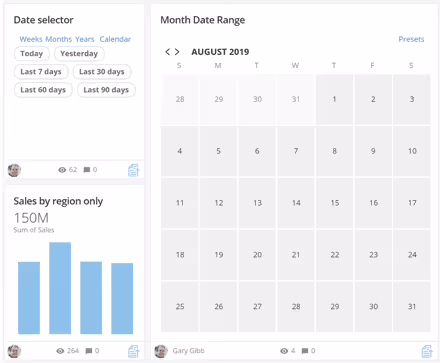Image resolution: width=440 pixels, height=363 pixels.
Task: Pick July 29 in first calendar row
Action: [218, 99]
